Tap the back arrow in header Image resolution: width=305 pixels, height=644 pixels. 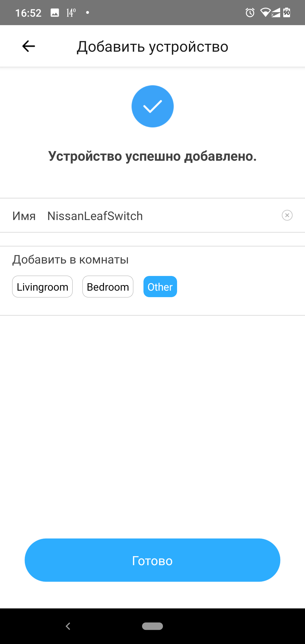coord(29,46)
